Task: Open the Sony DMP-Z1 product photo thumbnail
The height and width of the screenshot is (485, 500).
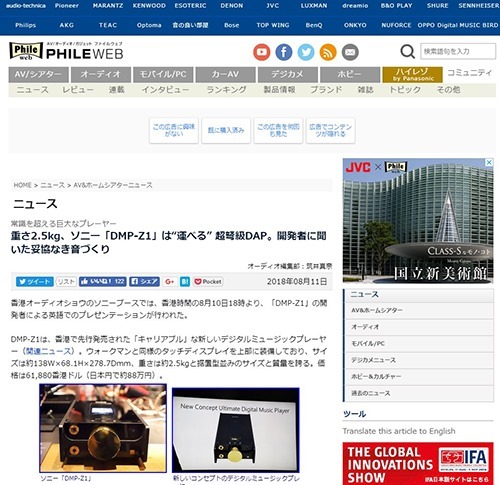Action: 103,428
